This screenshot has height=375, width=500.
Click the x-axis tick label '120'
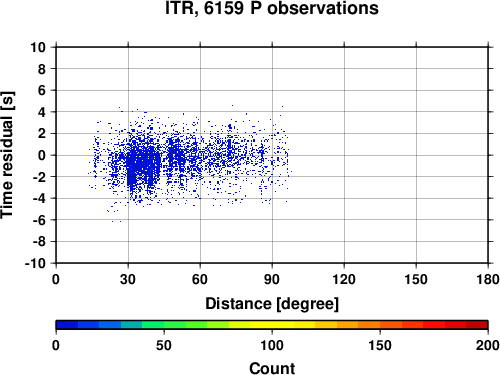click(x=344, y=279)
